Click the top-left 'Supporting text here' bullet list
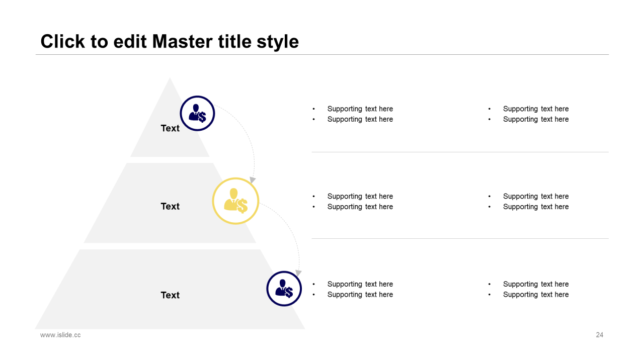 (x=353, y=114)
